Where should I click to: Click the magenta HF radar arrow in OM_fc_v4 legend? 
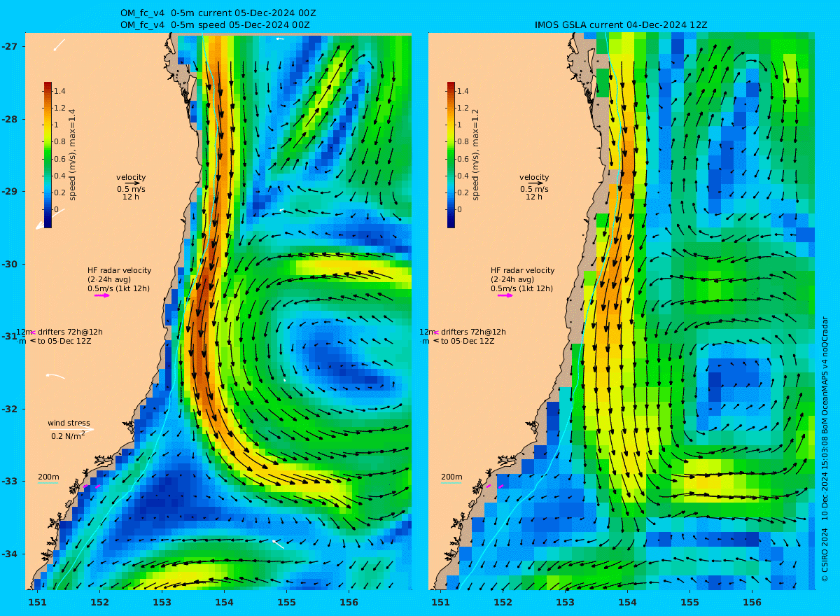(102, 295)
